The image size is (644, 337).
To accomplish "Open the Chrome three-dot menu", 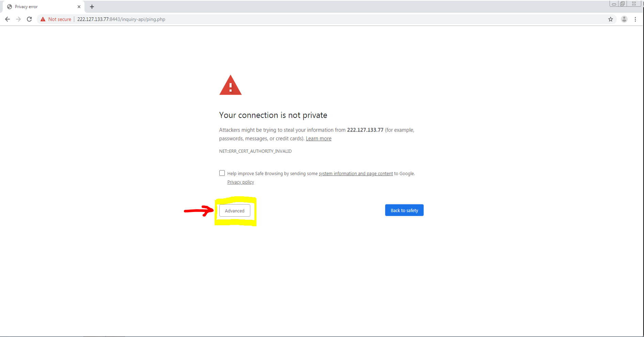I will pos(635,19).
